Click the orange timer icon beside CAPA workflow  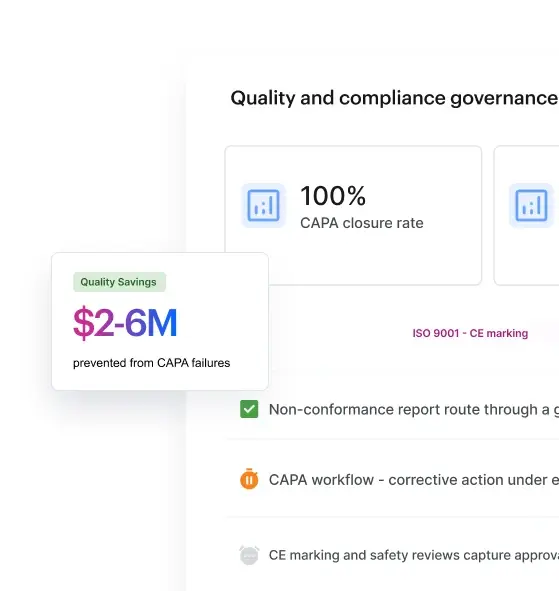click(249, 479)
